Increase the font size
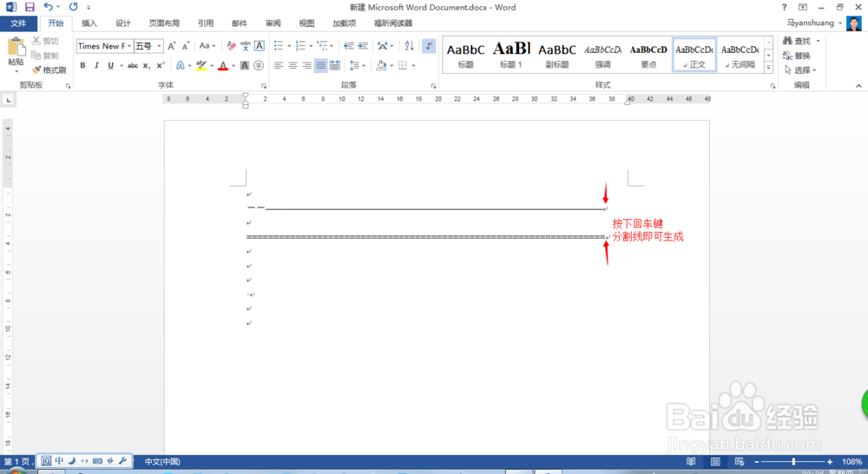The width and height of the screenshot is (868, 474). (172, 46)
